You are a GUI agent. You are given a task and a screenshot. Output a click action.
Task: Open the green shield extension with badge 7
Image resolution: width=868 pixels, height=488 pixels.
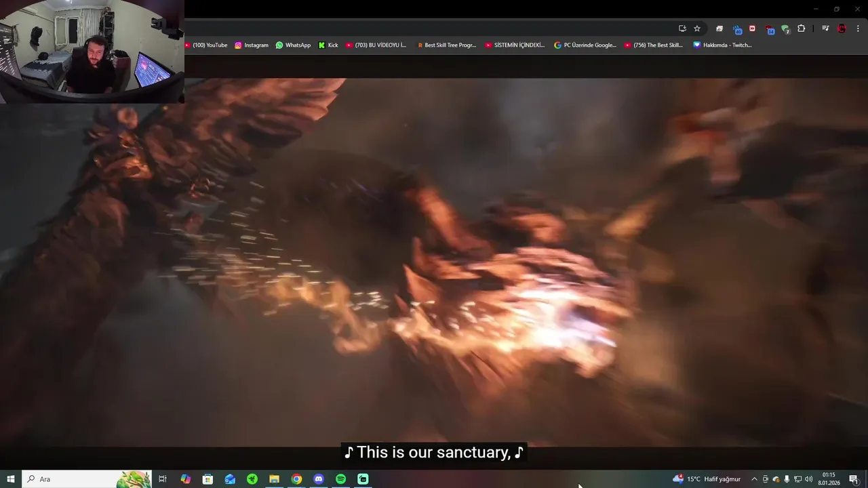[x=785, y=29]
